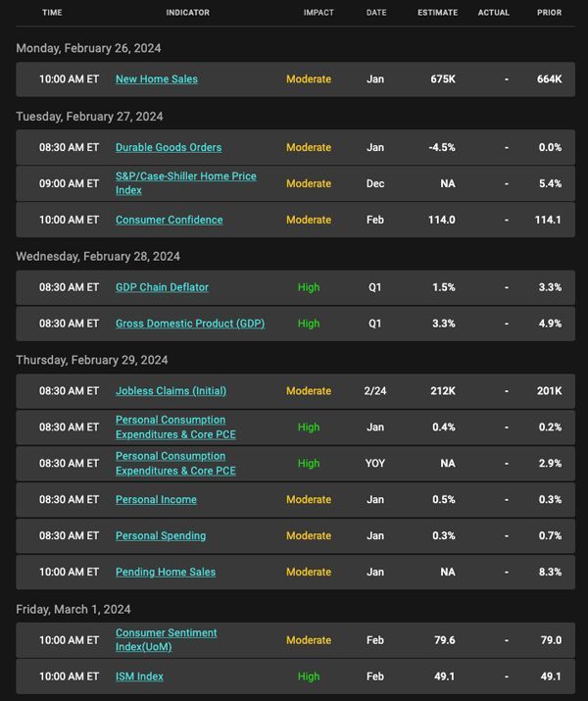
Task: Click the IMPACT column header
Action: point(318,13)
